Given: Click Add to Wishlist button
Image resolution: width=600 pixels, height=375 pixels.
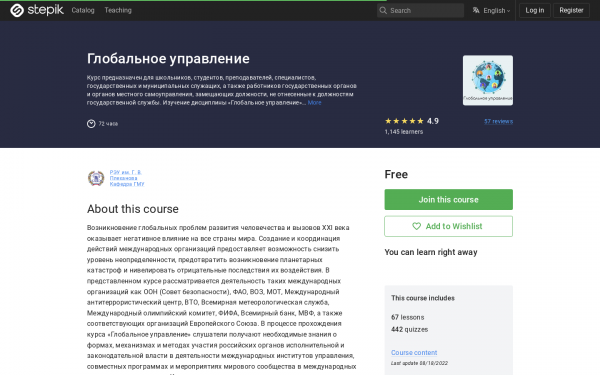Looking at the screenshot, I should click(448, 226).
